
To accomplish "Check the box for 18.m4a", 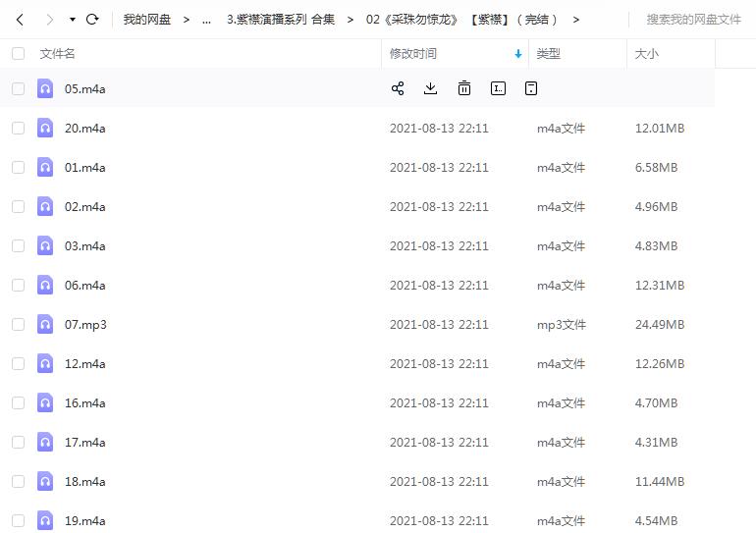I will (x=19, y=481).
